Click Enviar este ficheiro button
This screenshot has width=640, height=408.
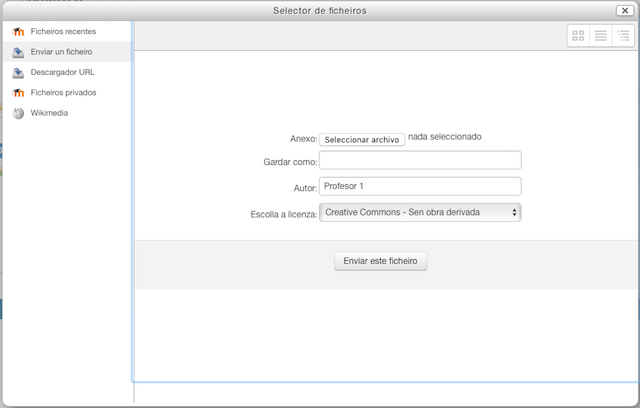(380, 261)
